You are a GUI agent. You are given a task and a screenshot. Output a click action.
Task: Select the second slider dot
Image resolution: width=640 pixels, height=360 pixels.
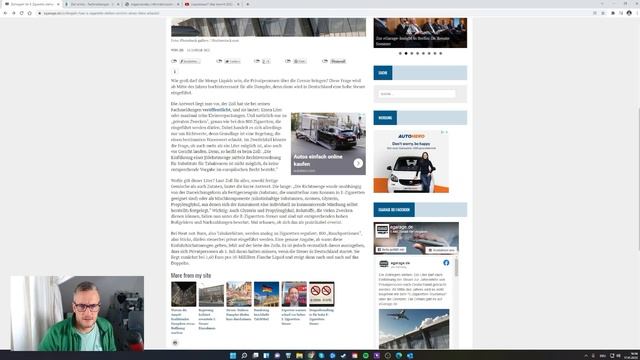[406, 53]
